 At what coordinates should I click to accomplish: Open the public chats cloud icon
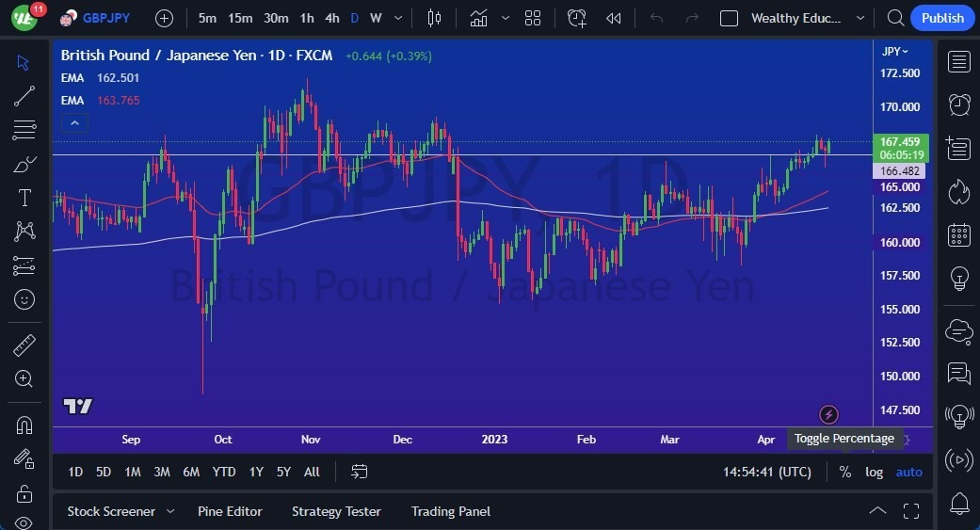958,331
